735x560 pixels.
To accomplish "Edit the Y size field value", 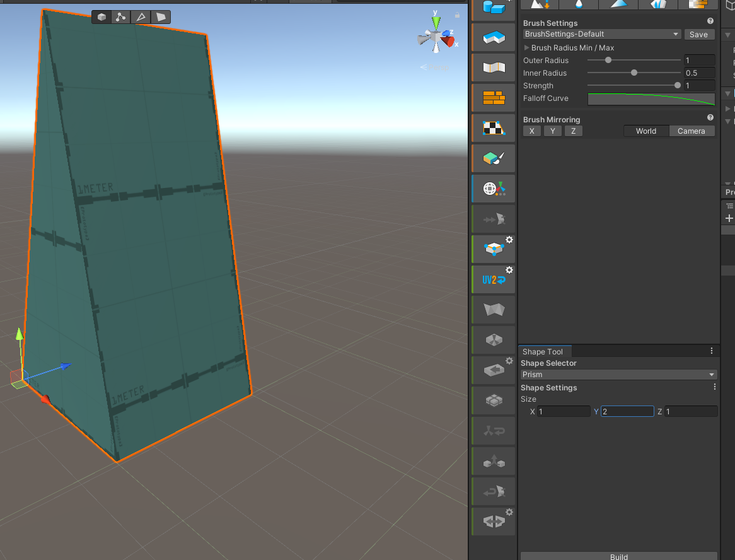I will point(627,411).
